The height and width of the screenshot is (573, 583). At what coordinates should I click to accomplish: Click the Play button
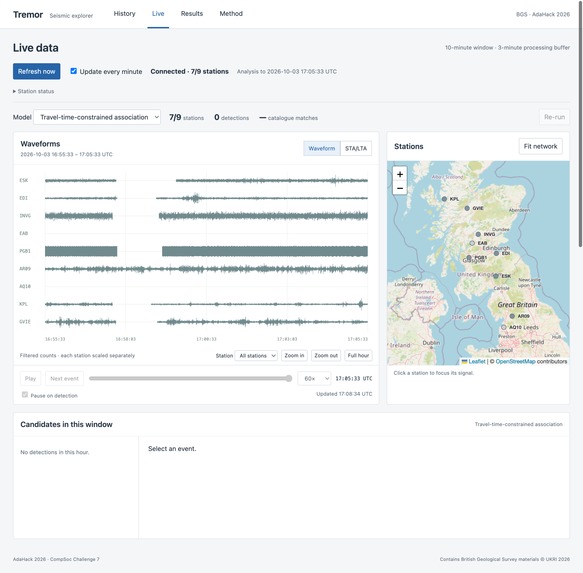(x=30, y=379)
